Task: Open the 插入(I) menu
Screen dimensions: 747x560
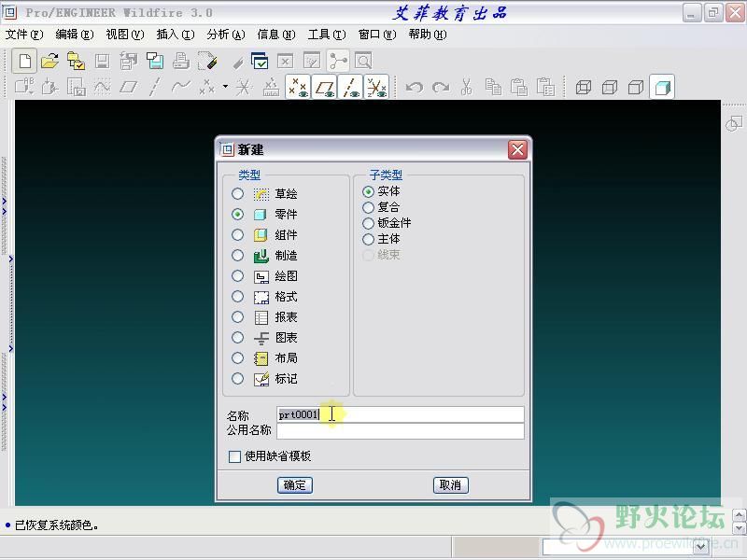Action: tap(176, 35)
